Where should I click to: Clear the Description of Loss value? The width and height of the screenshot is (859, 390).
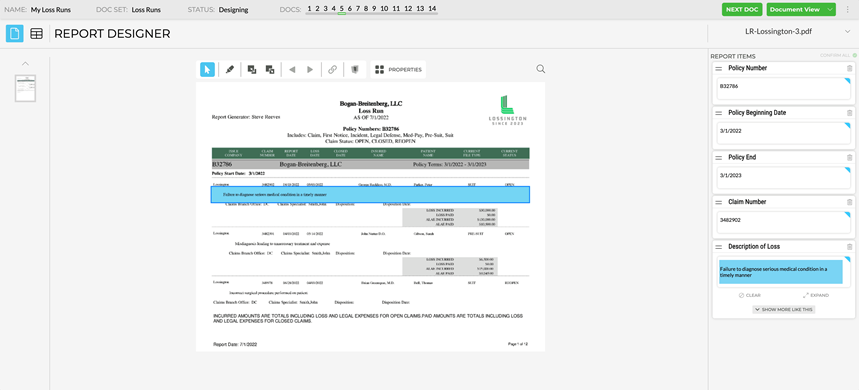pyautogui.click(x=749, y=295)
